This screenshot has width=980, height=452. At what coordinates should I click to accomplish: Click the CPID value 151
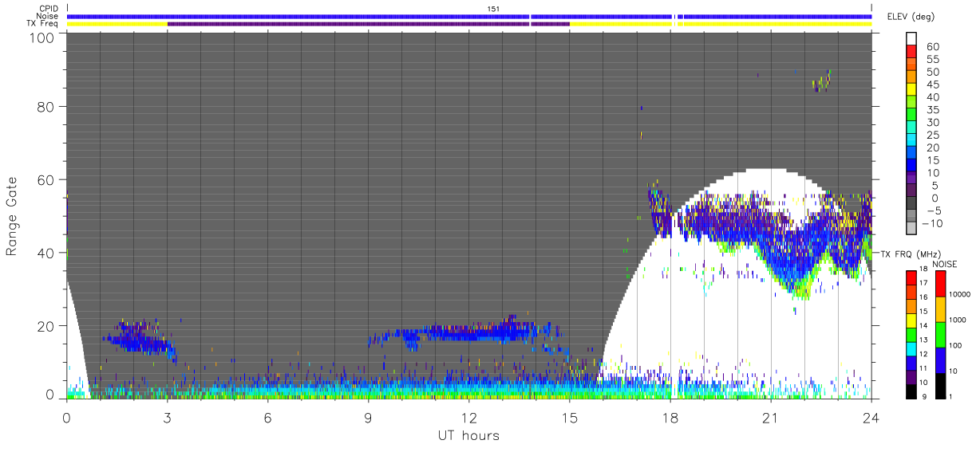coord(493,9)
